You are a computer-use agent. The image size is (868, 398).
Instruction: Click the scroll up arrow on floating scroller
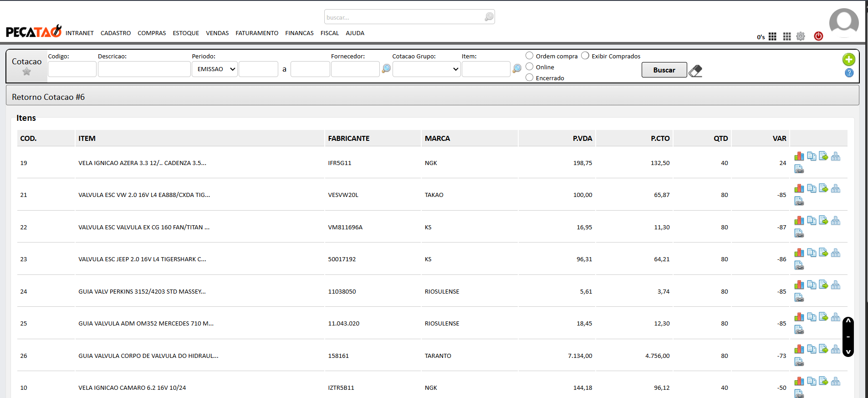tap(848, 321)
